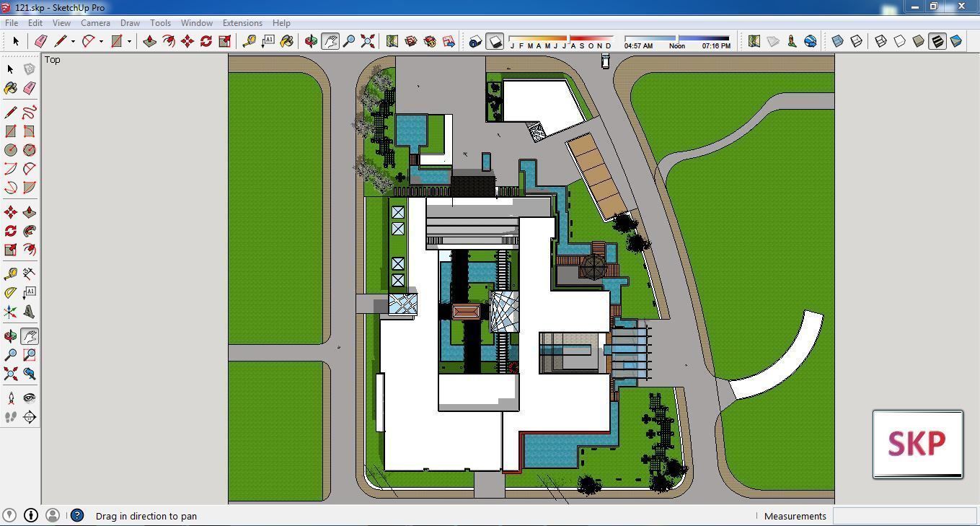The height and width of the screenshot is (526, 980).
Task: Select the Pie arc tool
Action: [30, 188]
